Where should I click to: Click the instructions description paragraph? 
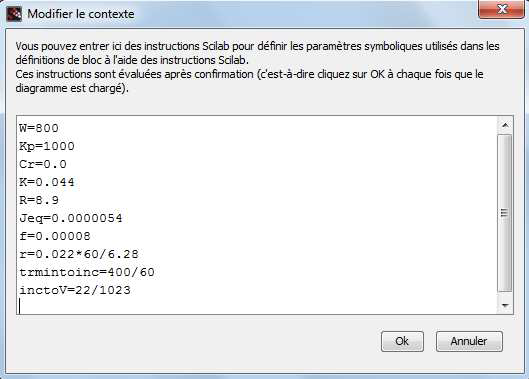257,67
